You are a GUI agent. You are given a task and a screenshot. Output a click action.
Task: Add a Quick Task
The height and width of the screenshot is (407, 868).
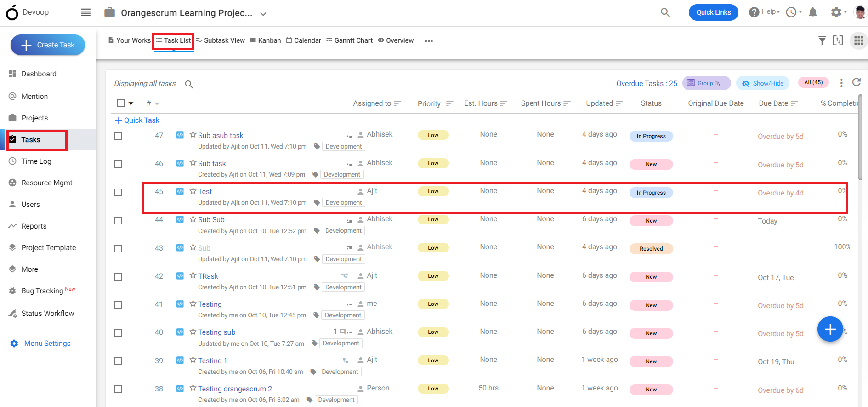[137, 120]
